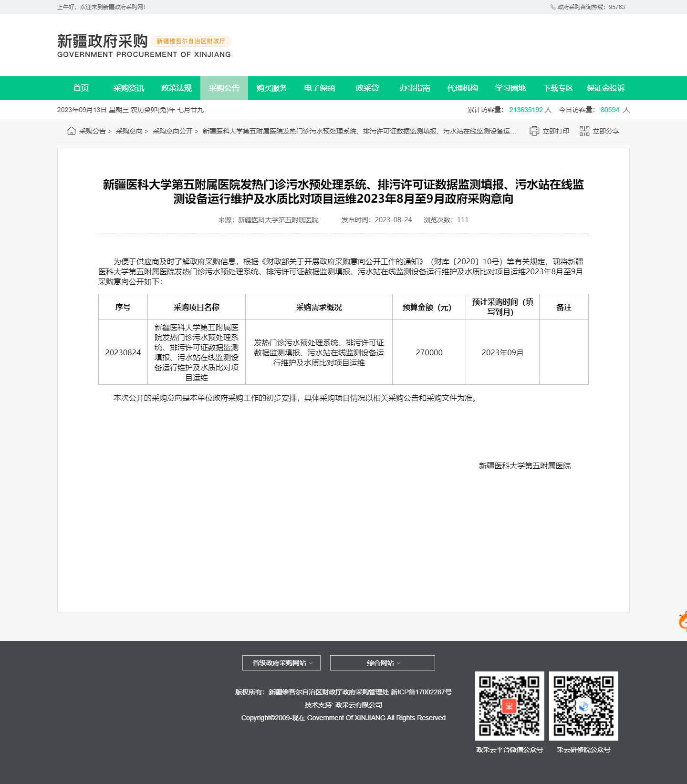Click 采购意向公开 breadcrumb link
Image resolution: width=687 pixels, height=784 pixels.
173,131
